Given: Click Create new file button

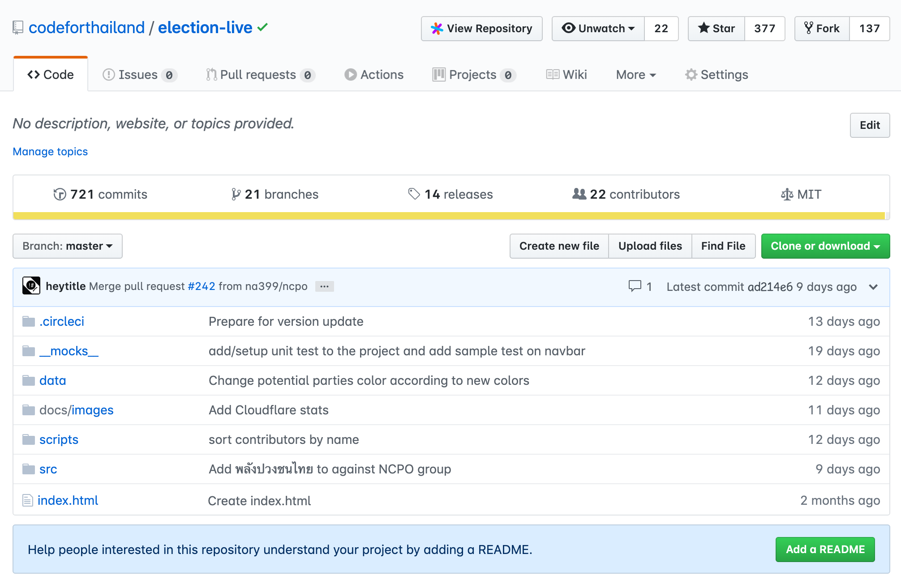Looking at the screenshot, I should click(x=559, y=246).
